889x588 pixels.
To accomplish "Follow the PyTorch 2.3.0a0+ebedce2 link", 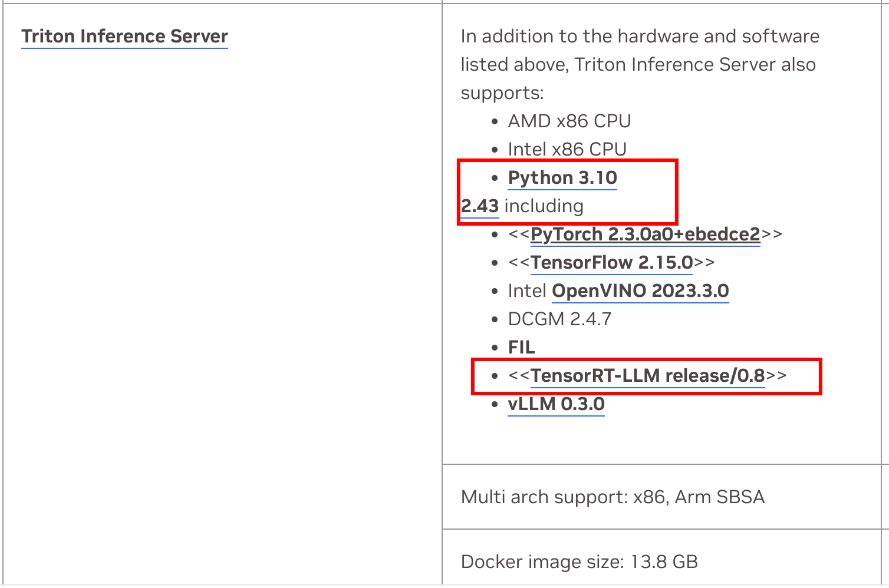I will click(645, 234).
